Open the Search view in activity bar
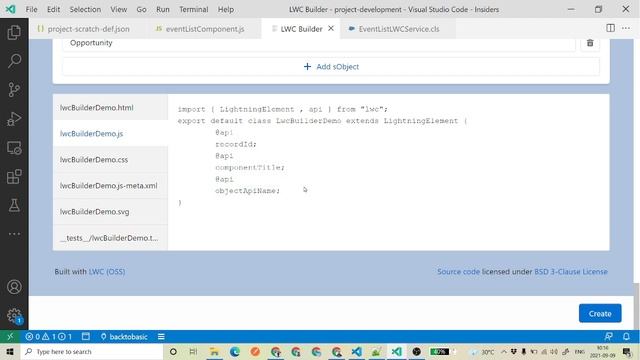This screenshot has height=360, width=640. coord(14,61)
